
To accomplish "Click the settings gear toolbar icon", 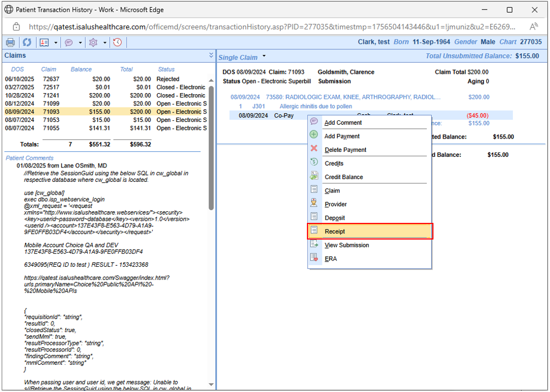I will [x=93, y=43].
